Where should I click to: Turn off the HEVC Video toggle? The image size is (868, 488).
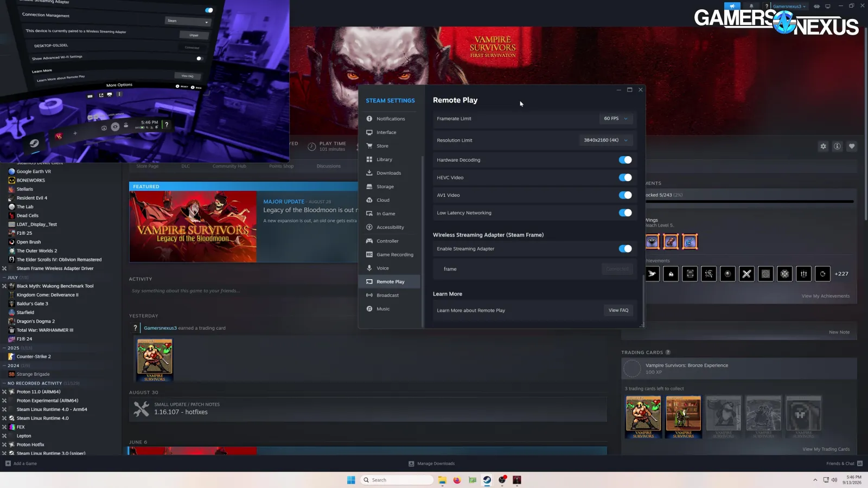click(625, 177)
